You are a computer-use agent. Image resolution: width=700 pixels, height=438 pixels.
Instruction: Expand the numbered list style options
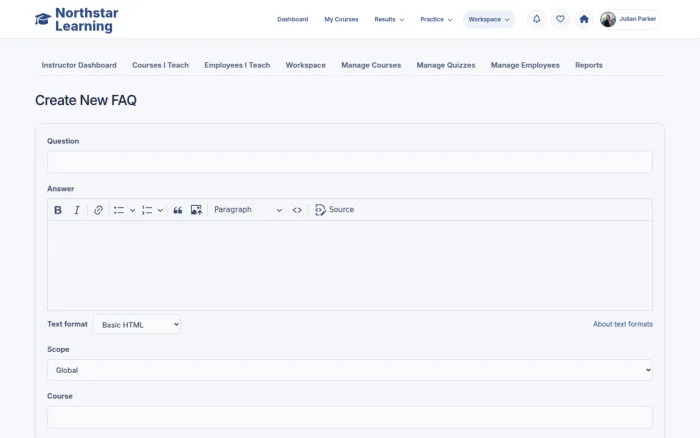pyautogui.click(x=160, y=210)
